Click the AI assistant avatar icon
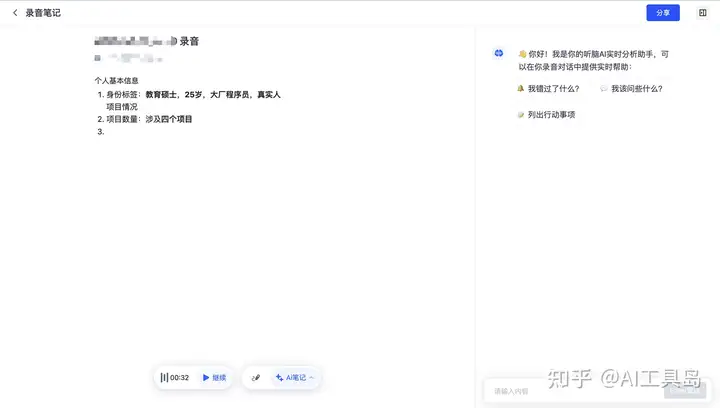This screenshot has width=720, height=408. (x=499, y=53)
